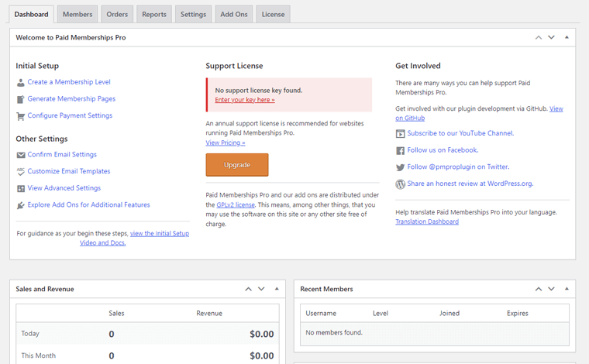Viewport: 589px width, 364px height.
Task: Click the No support license key found notice
Action: (x=289, y=95)
